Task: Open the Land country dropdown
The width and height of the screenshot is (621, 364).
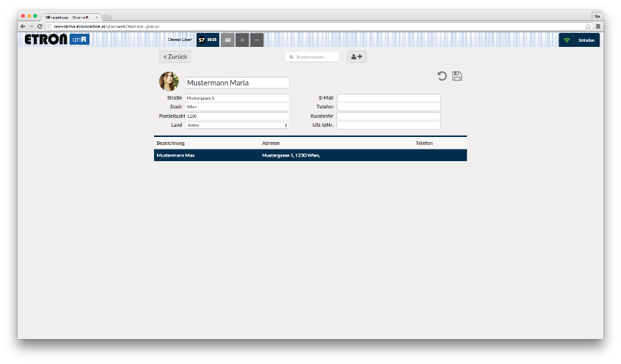Action: coord(236,125)
